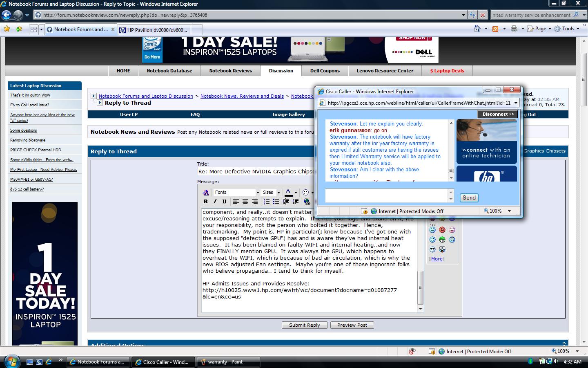
Task: Open Lenovo Resource Center navigation item
Action: (x=385, y=71)
